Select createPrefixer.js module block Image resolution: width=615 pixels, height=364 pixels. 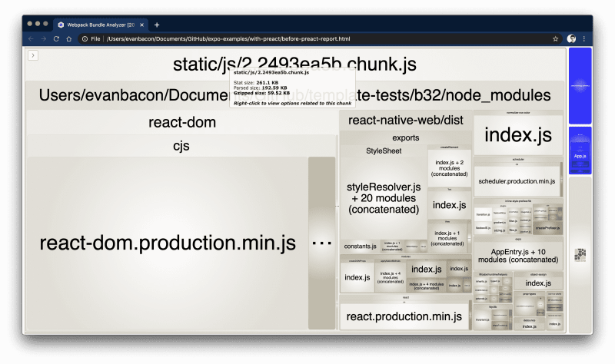pyautogui.click(x=547, y=227)
